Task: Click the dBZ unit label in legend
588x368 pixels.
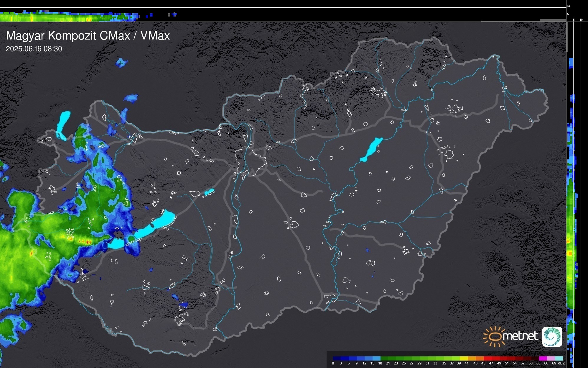Action: (x=561, y=363)
